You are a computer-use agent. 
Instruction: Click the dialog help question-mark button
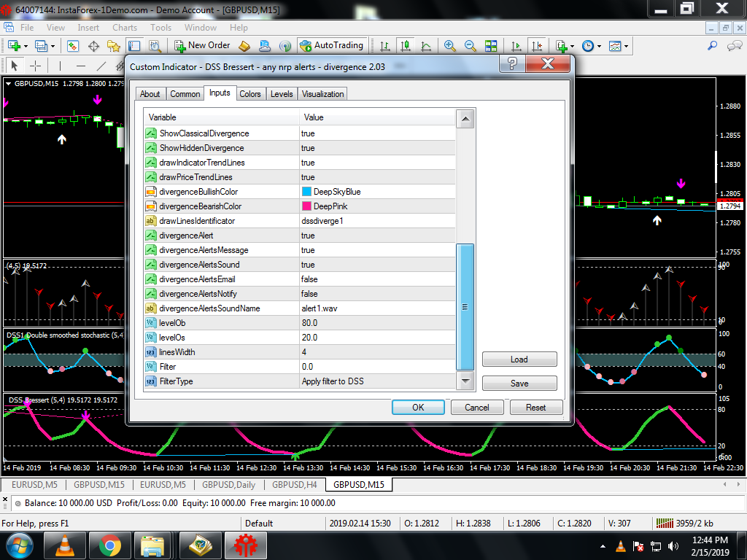tap(513, 65)
